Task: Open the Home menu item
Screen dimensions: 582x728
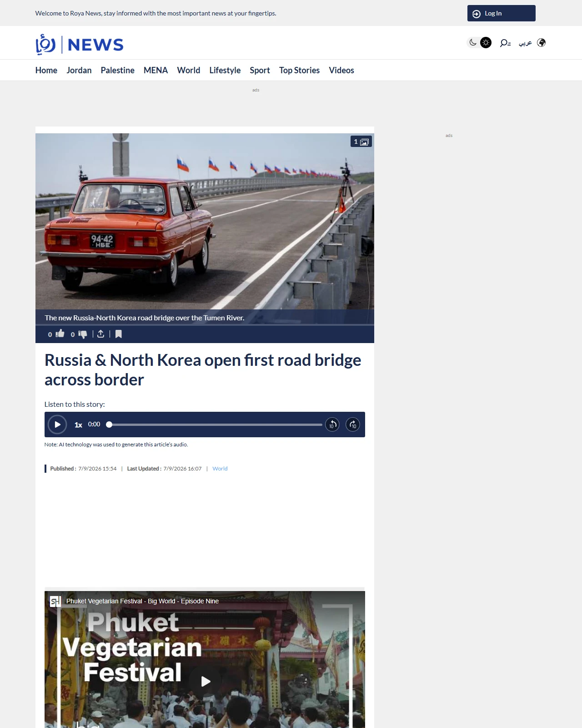Action: (x=46, y=70)
